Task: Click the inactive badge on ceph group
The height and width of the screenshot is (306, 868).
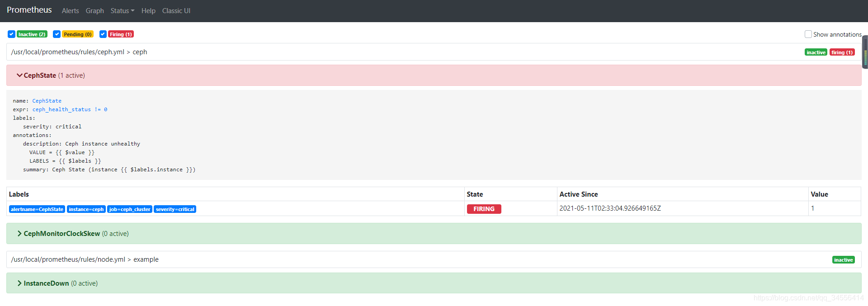Action: point(816,52)
